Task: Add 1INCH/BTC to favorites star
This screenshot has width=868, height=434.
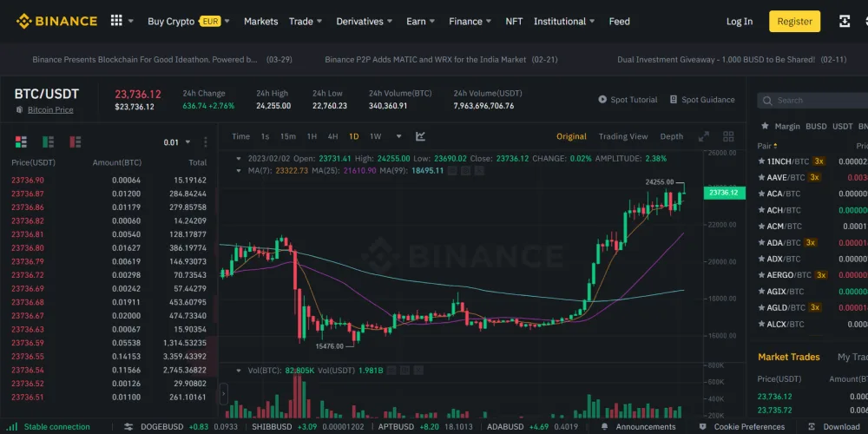Action: [761, 161]
